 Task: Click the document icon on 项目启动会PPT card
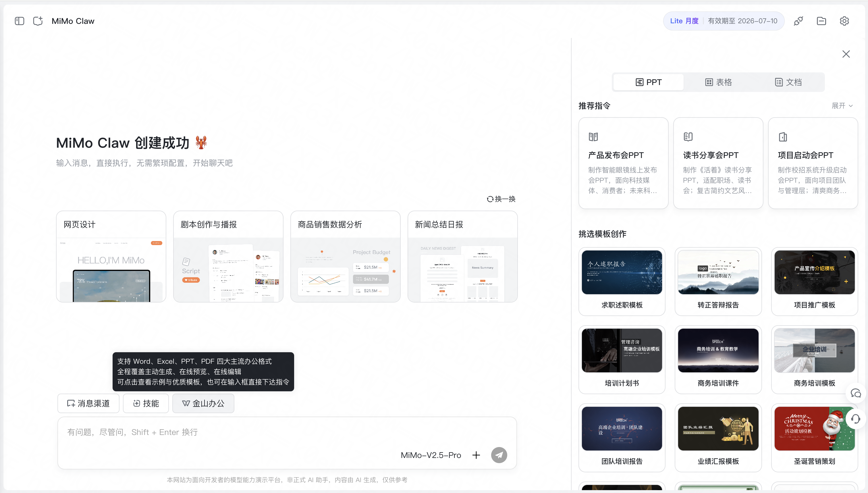click(783, 137)
